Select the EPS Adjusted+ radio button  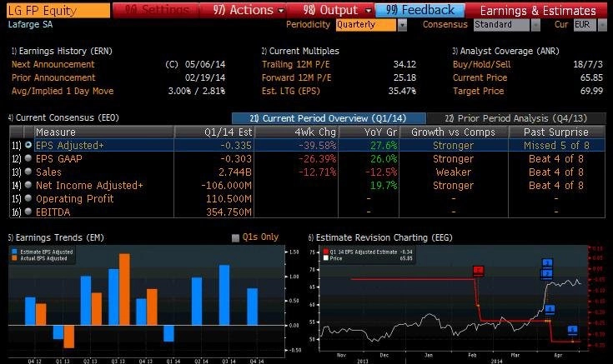click(28, 145)
